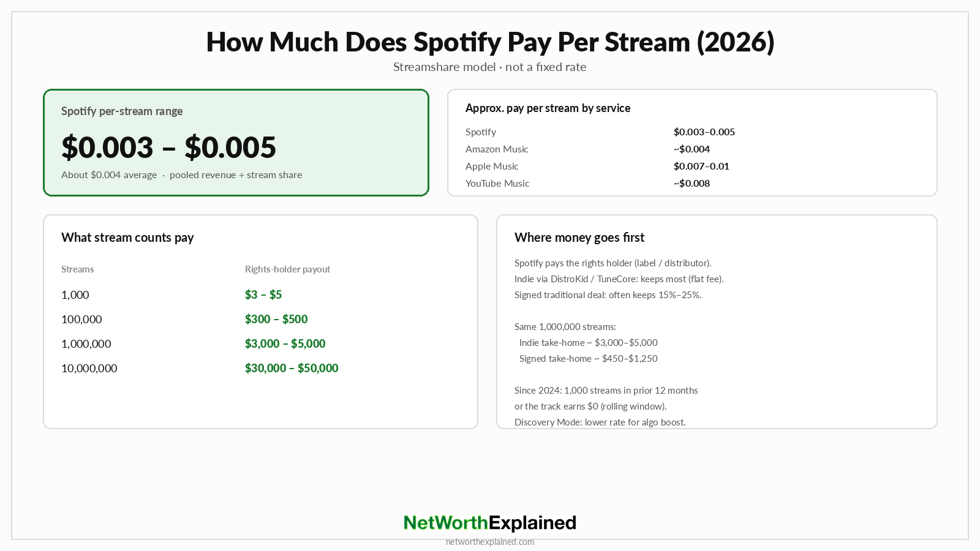Select the '1,000' streams cell
980x551 pixels.
(75, 295)
